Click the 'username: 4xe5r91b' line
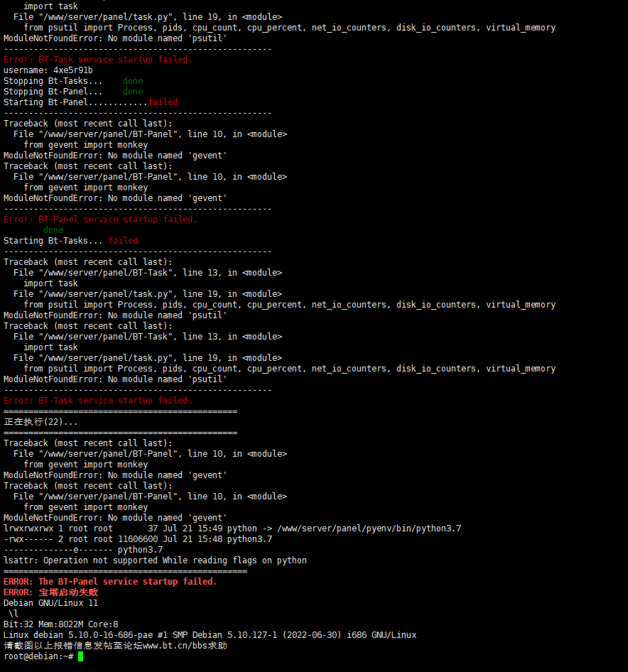This screenshot has width=628, height=672. [x=48, y=70]
